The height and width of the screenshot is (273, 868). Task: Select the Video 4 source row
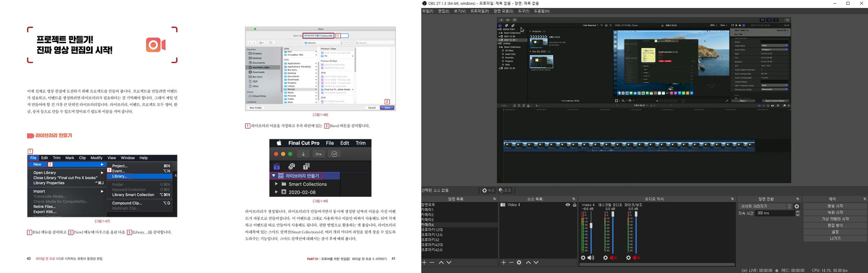tap(538, 205)
